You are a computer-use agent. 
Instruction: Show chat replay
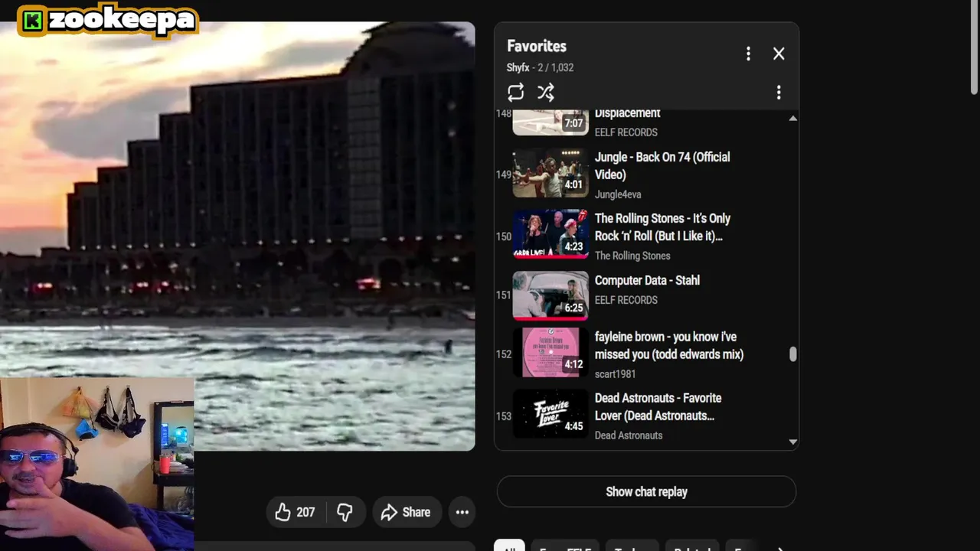point(646,491)
